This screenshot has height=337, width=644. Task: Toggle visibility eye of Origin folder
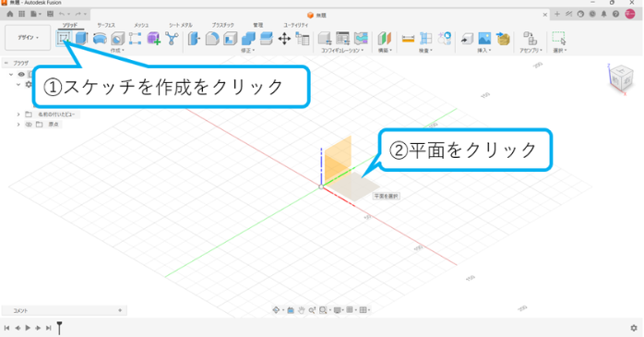click(29, 124)
